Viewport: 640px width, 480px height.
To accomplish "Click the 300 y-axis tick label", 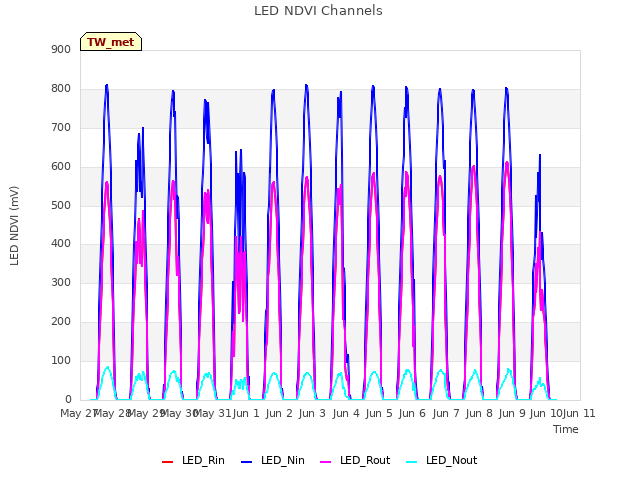I will [x=61, y=282].
